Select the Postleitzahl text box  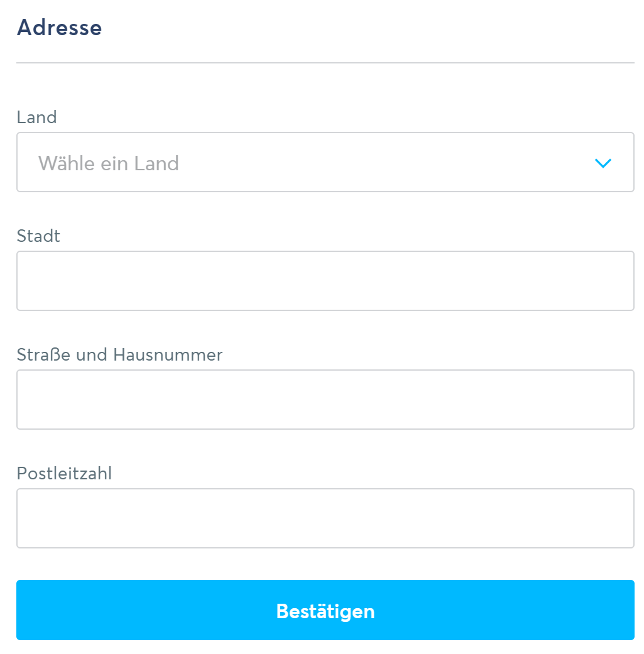click(325, 518)
